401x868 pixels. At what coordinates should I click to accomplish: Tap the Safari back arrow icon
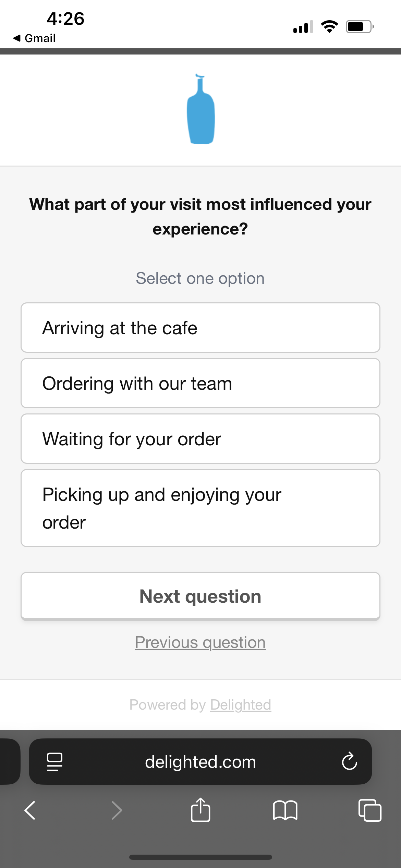pos(30,810)
